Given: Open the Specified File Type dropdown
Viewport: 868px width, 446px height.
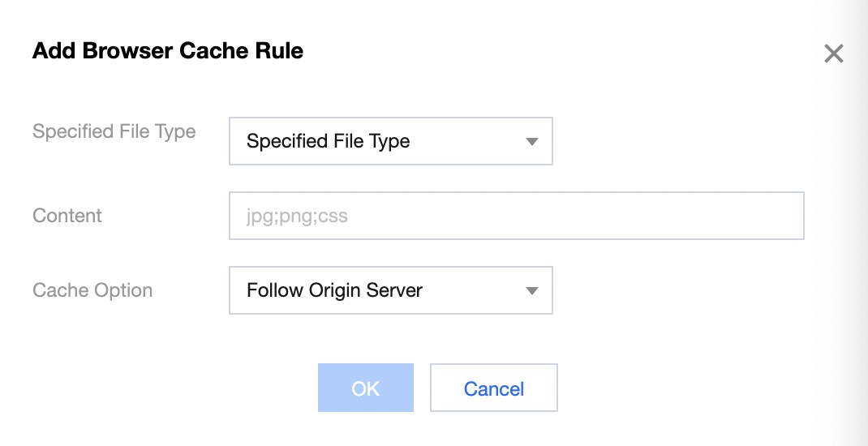Looking at the screenshot, I should [x=390, y=141].
